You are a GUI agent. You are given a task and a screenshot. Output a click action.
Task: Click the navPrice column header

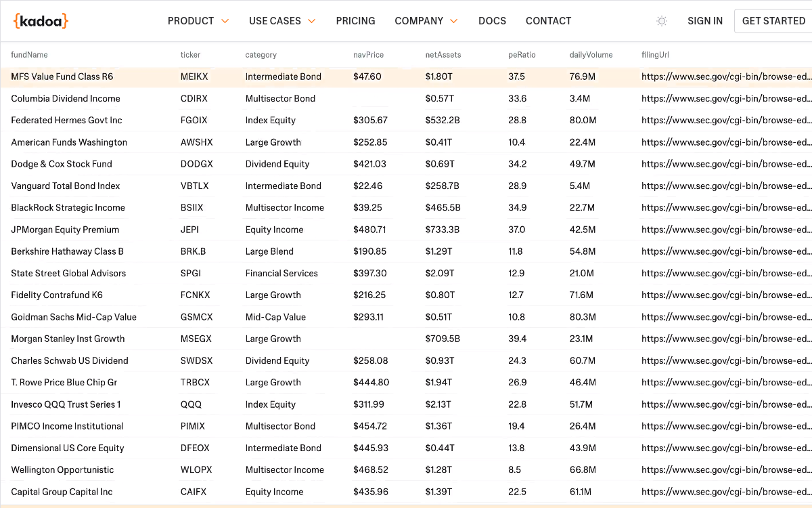(x=368, y=55)
